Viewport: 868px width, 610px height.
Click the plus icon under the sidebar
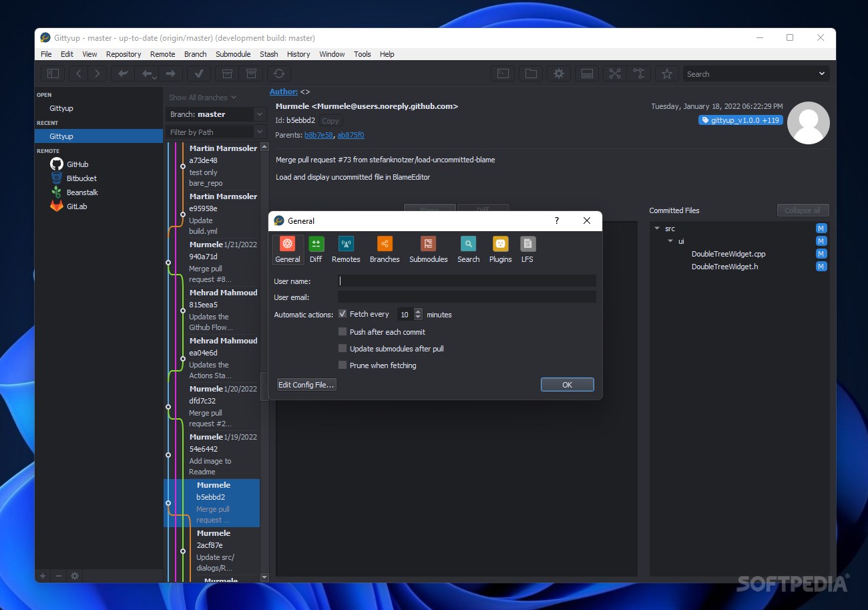tap(43, 575)
